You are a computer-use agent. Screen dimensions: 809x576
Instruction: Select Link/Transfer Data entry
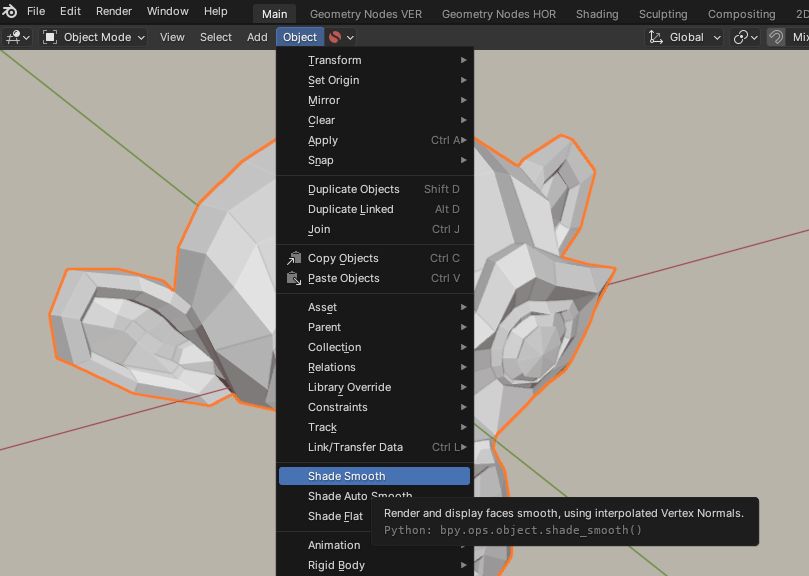pyautogui.click(x=375, y=447)
